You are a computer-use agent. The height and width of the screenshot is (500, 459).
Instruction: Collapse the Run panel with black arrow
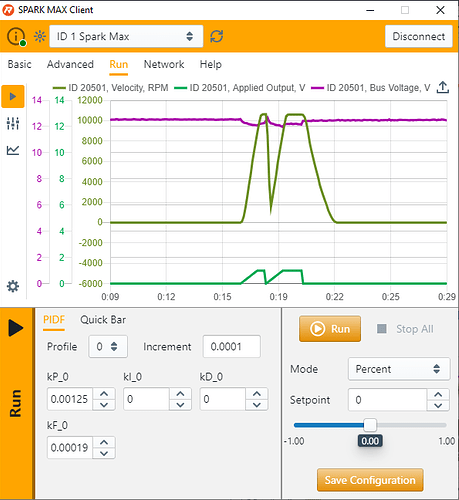16,328
